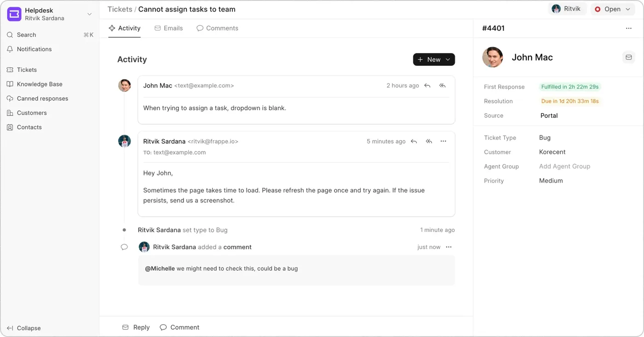Click John Mac's avatar in activity feed
The height and width of the screenshot is (337, 644).
[x=124, y=85]
